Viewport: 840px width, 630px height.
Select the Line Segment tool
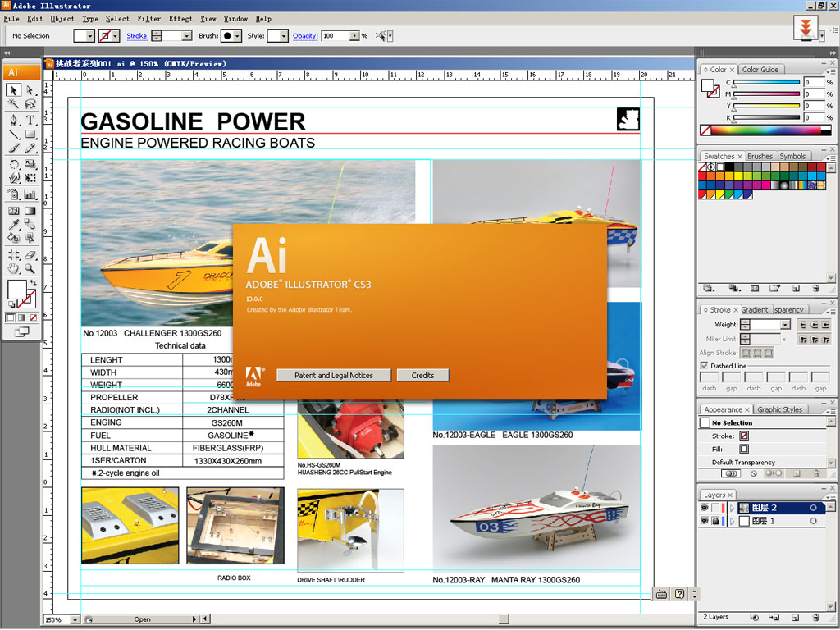(14, 134)
